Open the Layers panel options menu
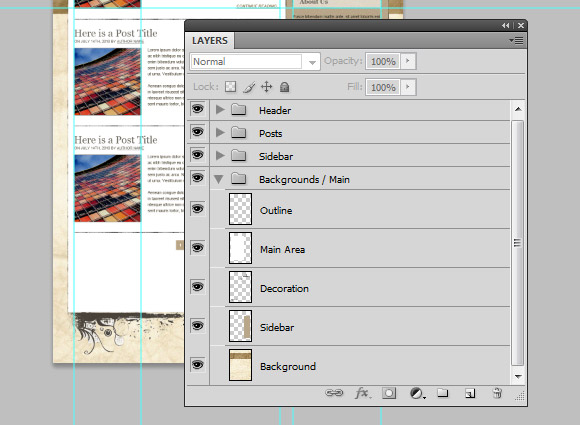Viewport: 580px width, 425px height. 516,40
